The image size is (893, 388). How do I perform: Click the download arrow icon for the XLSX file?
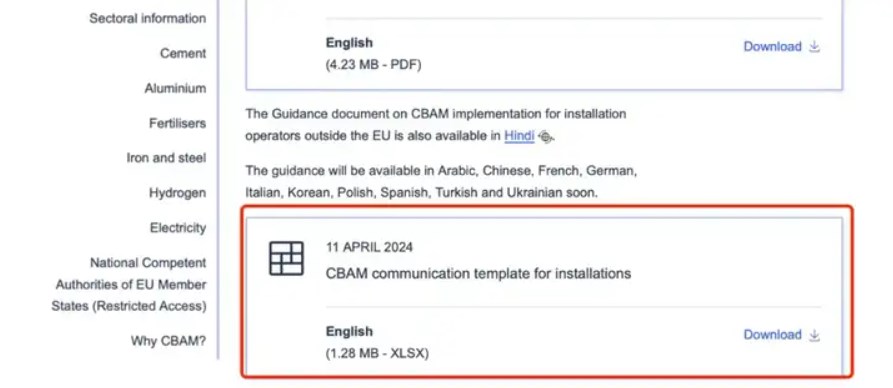click(814, 334)
